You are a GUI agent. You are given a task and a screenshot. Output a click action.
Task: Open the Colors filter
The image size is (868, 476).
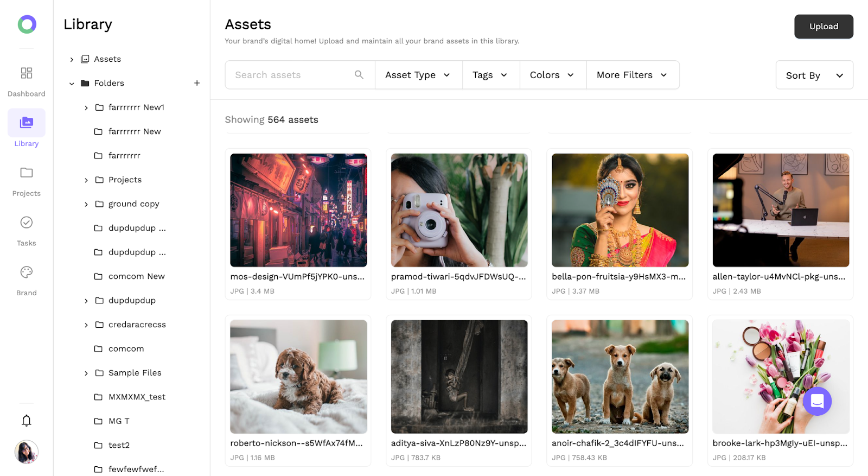pos(552,74)
